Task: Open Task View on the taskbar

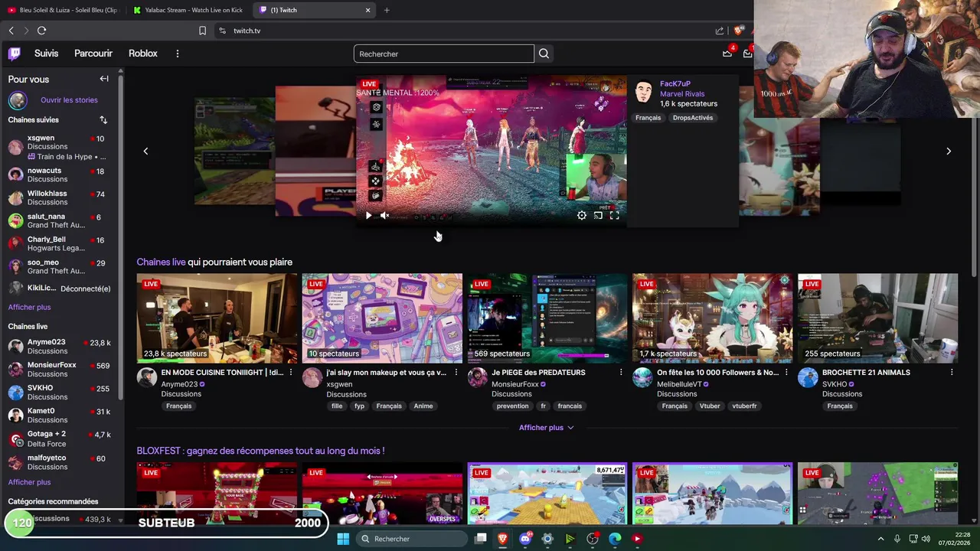Action: tap(480, 539)
